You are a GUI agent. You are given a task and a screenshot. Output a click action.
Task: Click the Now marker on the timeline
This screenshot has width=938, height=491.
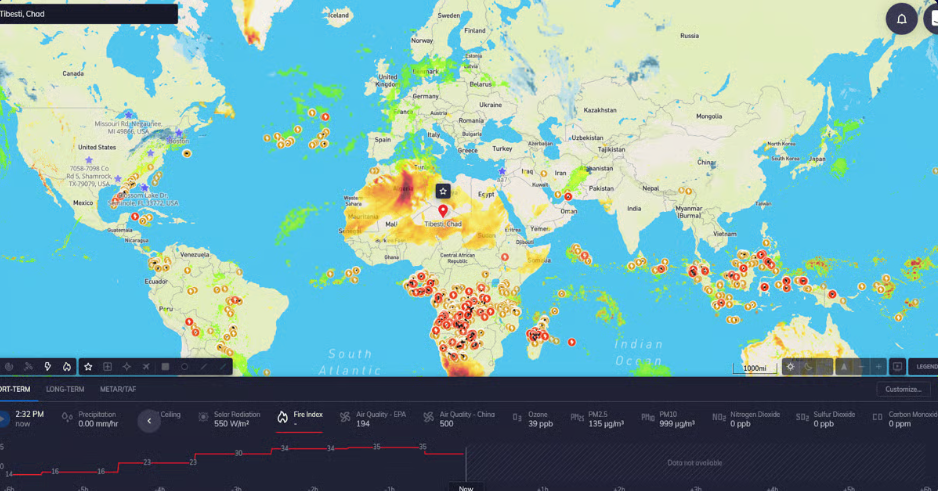[x=466, y=487]
